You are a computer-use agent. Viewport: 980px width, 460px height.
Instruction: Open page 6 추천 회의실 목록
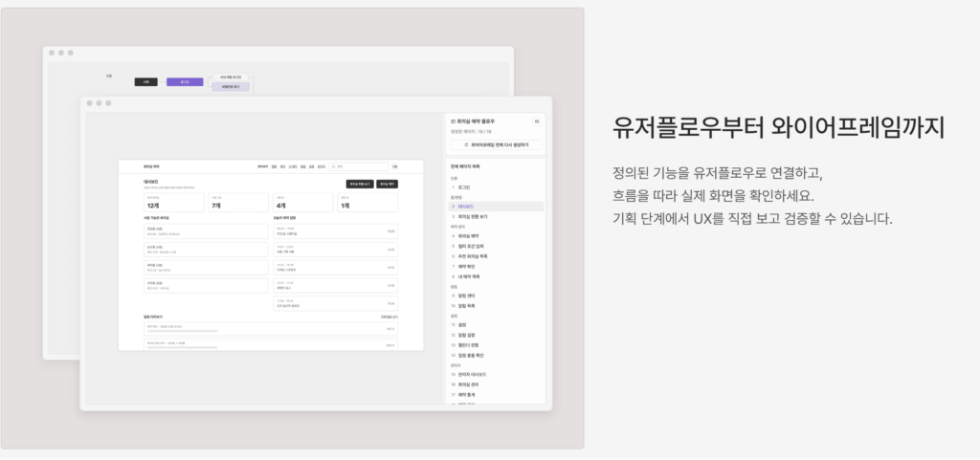coord(497,256)
